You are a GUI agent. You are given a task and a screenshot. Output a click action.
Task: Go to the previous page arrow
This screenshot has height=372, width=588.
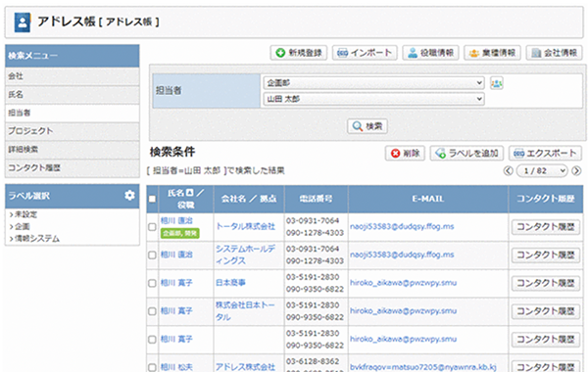[x=508, y=171]
